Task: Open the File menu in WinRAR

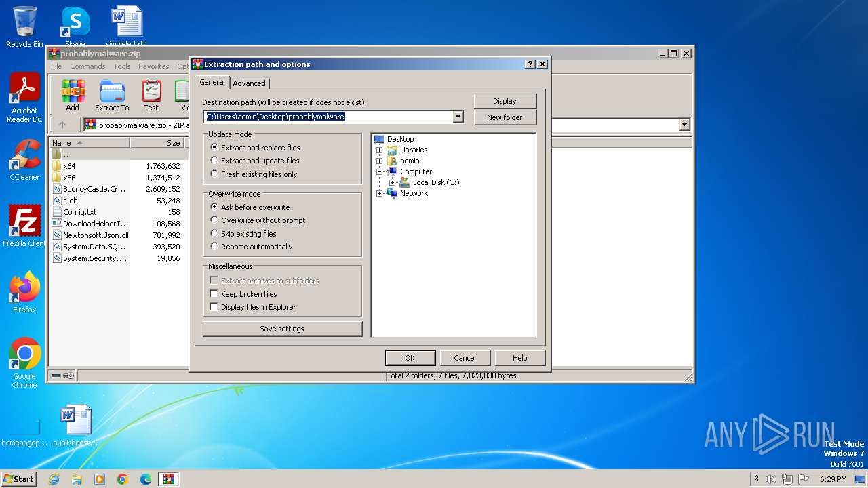Action: point(56,66)
